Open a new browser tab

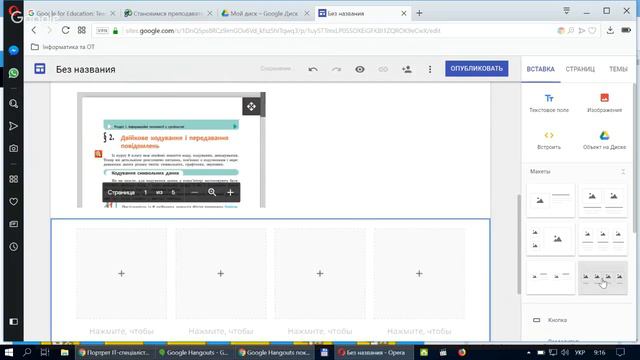tap(419, 13)
